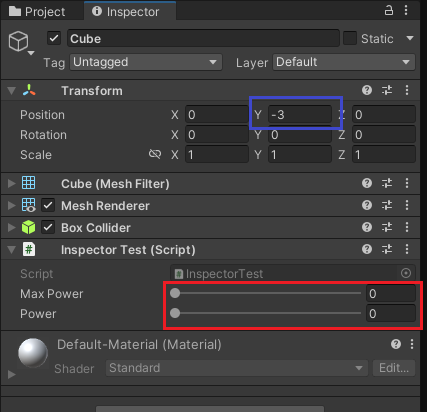Click the Max Power slider handle

pyautogui.click(x=175, y=293)
